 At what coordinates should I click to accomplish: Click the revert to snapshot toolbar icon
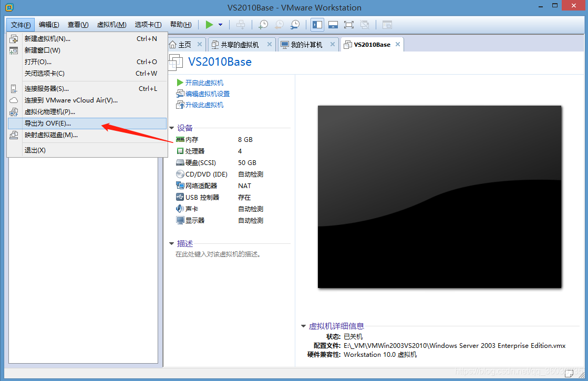pyautogui.click(x=280, y=25)
